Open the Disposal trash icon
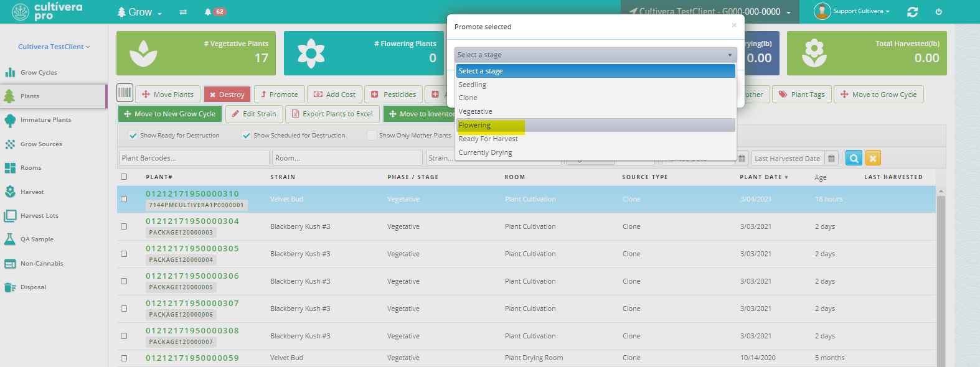This screenshot has width=980, height=367. [x=10, y=287]
